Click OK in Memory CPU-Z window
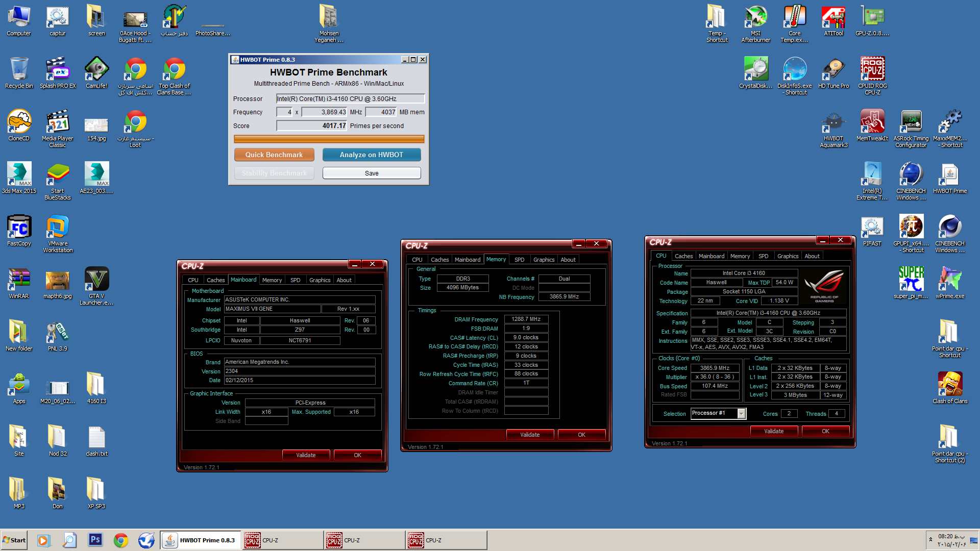The height and width of the screenshot is (551, 980). (x=581, y=435)
